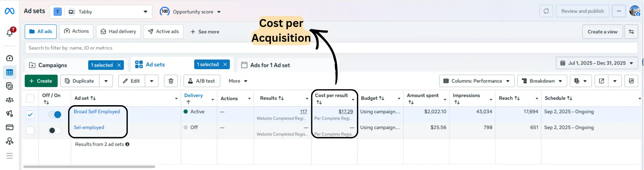This screenshot has width=644, height=170.
Task: Expand Opportunity score dropdown
Action: pos(219,12)
